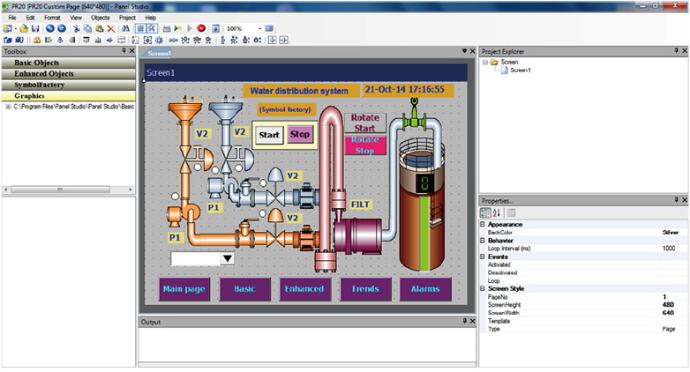Collapse the Appearance section in Properties

point(483,225)
